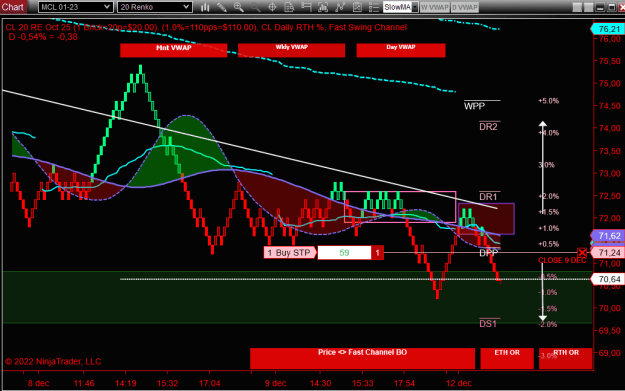Click the CLOSE 9 DEC label

[562, 260]
